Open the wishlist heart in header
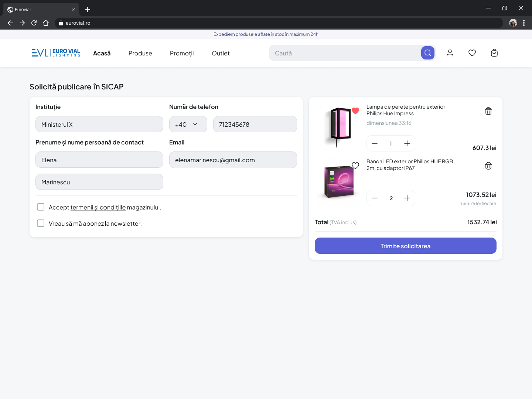Screen dimensions: 532x399 click(x=472, y=53)
